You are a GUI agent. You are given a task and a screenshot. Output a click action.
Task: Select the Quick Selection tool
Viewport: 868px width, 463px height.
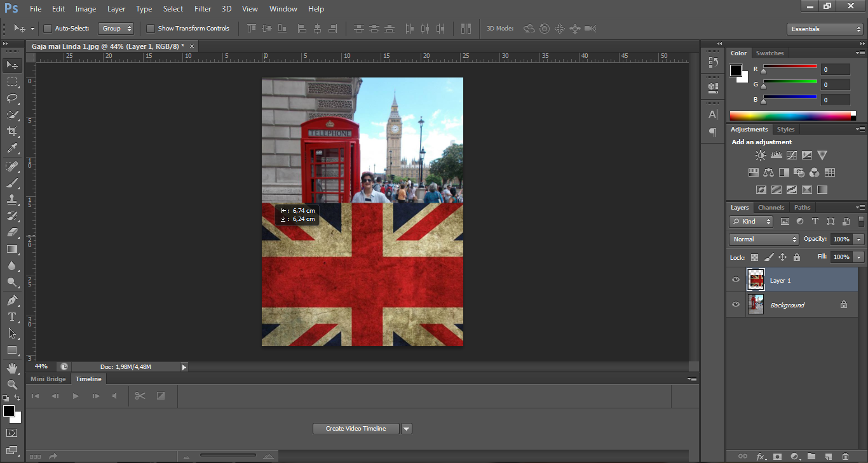coord(12,115)
